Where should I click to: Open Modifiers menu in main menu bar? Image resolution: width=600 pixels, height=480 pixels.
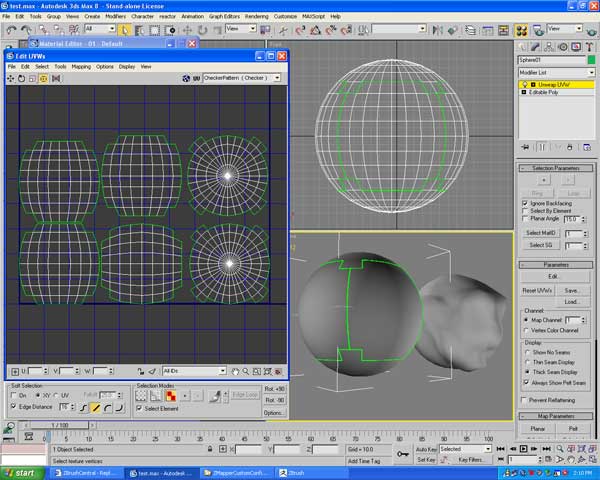pyautogui.click(x=115, y=16)
